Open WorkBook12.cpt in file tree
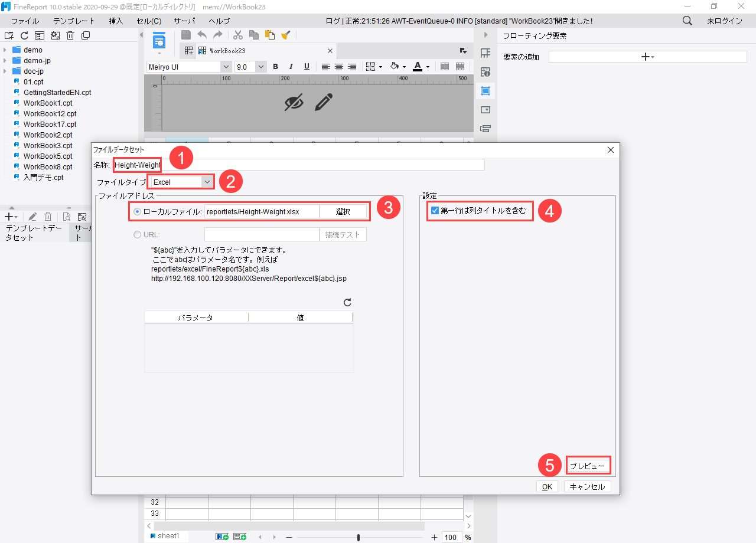 click(50, 114)
